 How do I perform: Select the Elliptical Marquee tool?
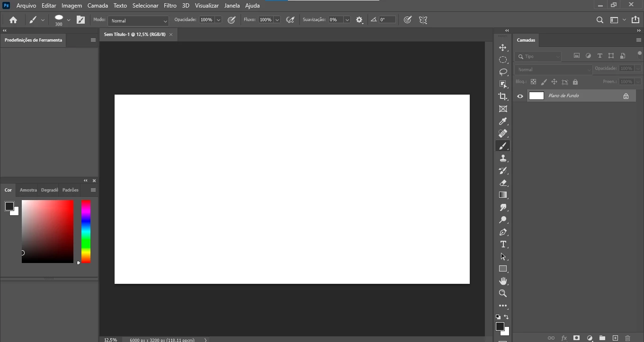[x=503, y=60]
